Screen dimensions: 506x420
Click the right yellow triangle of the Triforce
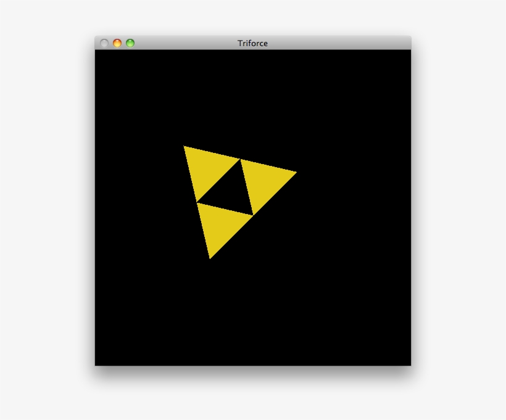[263, 182]
